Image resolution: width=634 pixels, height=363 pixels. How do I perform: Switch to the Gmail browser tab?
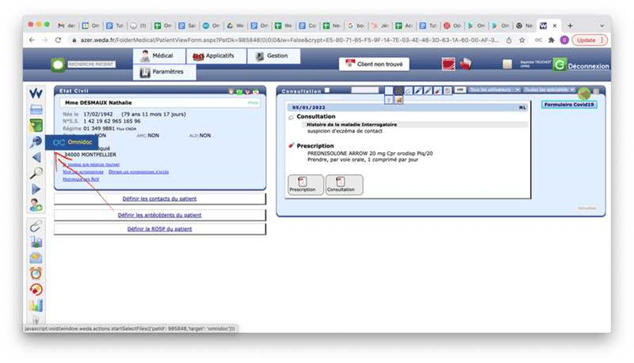click(x=67, y=25)
